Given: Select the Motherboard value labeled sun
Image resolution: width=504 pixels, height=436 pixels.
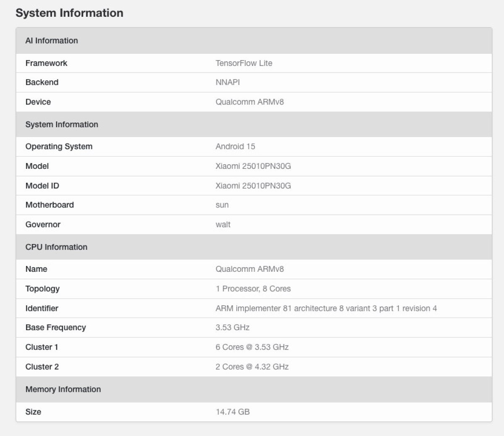Looking at the screenshot, I should (222, 205).
